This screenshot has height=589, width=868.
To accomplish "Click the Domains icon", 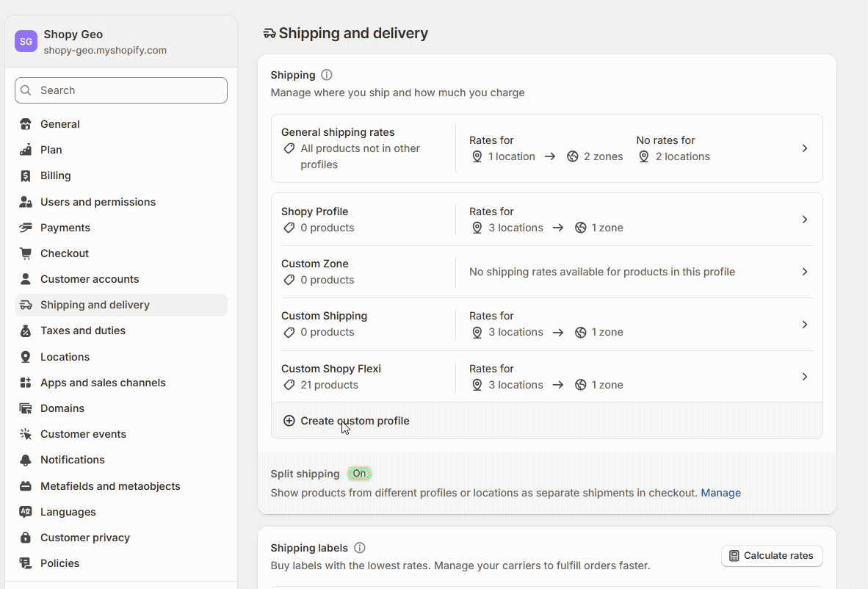I will coord(26,408).
